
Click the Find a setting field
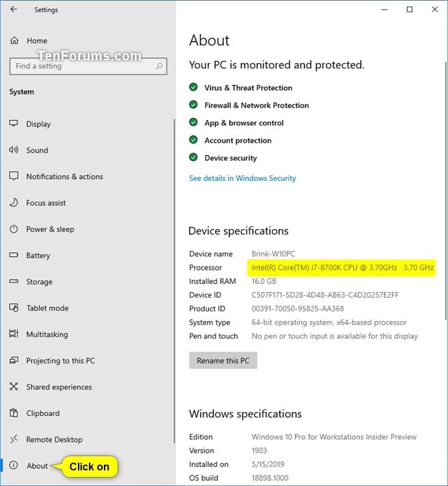(88, 66)
